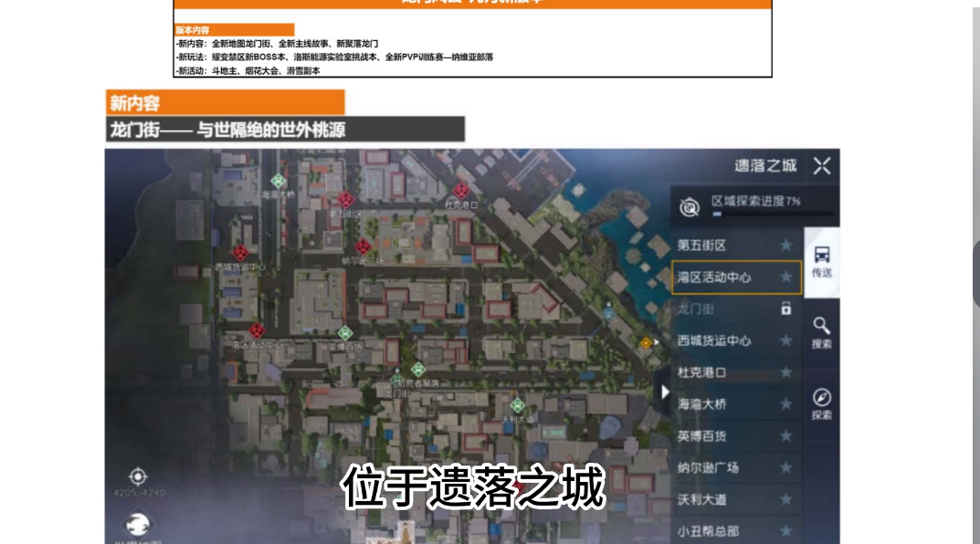Open the 探索 compass tab
980x544 pixels.
(822, 404)
